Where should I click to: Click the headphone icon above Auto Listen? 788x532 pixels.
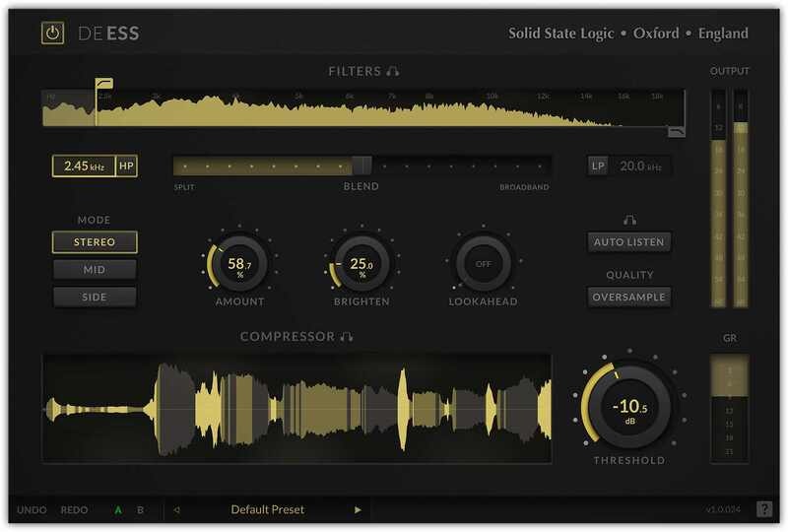click(629, 220)
